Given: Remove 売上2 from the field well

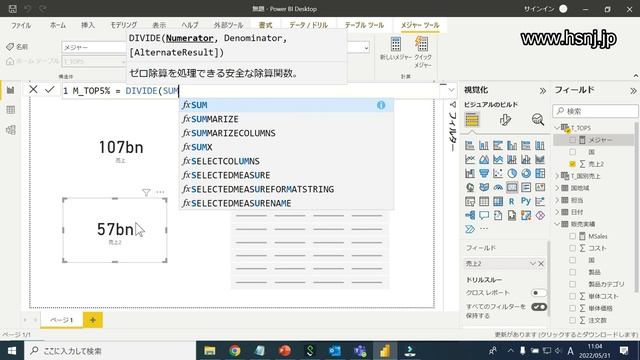Looking at the screenshot, I should click(x=541, y=264).
